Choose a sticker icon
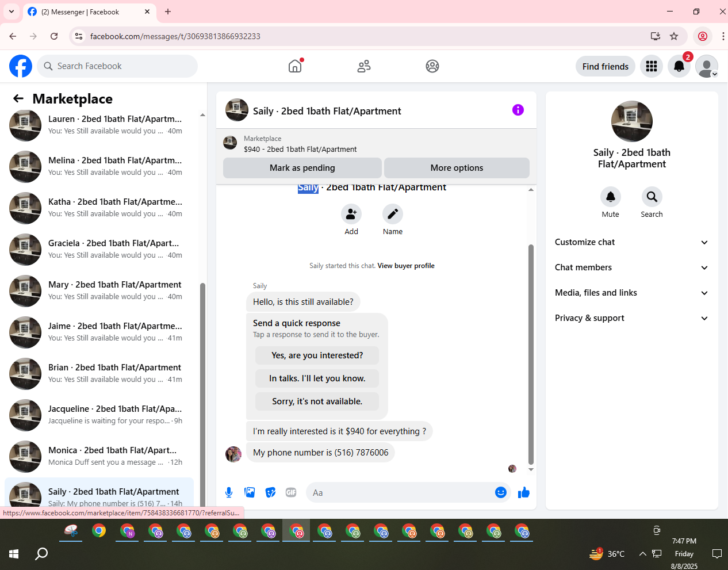The height and width of the screenshot is (570, 728). [x=270, y=492]
